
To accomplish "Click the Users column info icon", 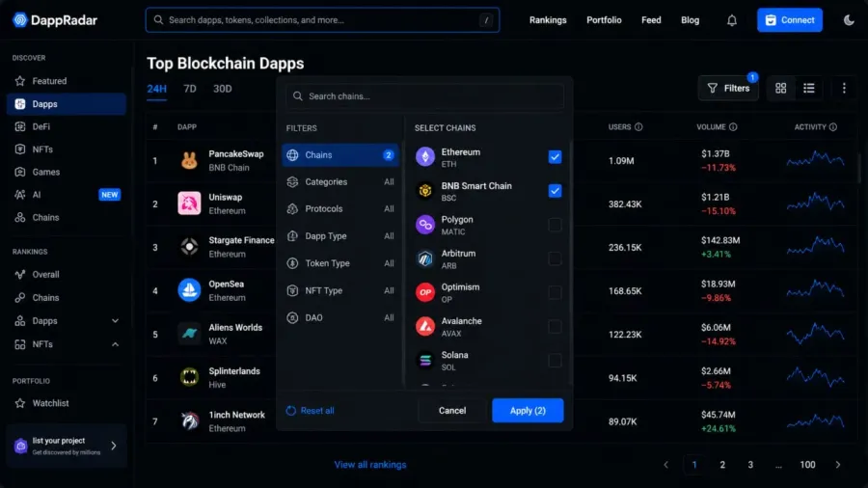I will click(x=638, y=126).
